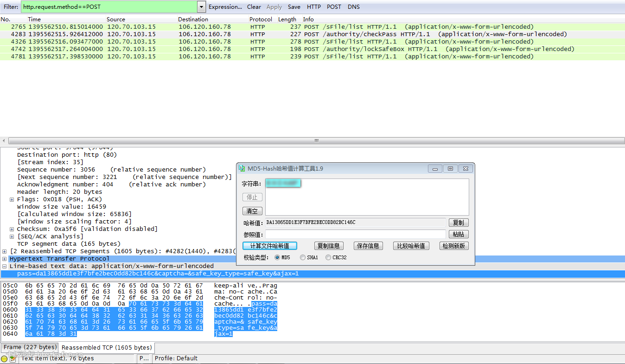Click the Destination port: http (80) line
Viewport: 625px width, 364px height.
67,155
